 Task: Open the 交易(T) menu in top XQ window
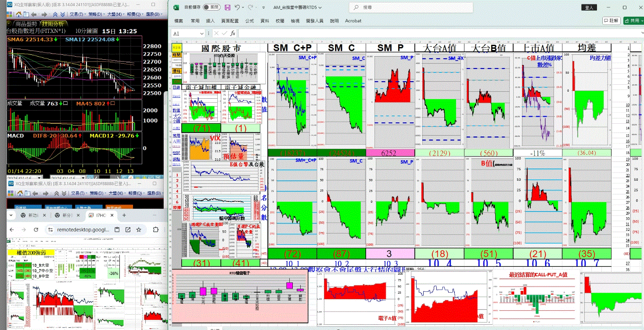[x=78, y=14]
